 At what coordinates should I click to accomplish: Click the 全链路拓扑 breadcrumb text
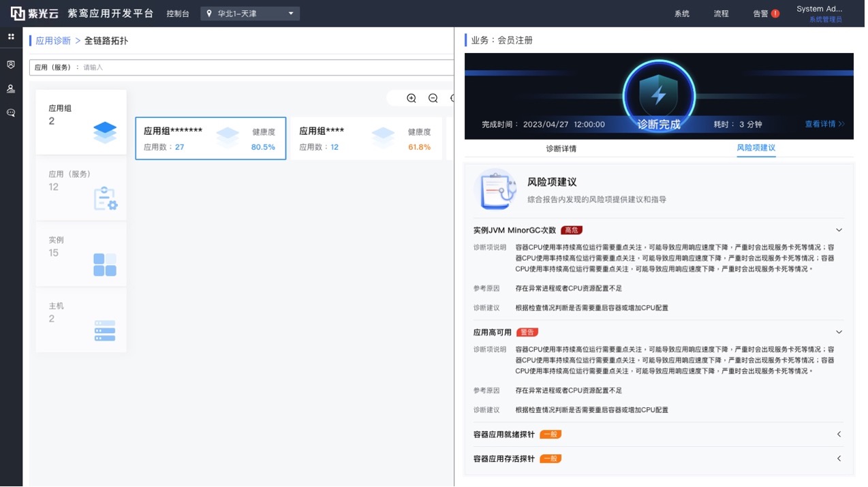[106, 41]
